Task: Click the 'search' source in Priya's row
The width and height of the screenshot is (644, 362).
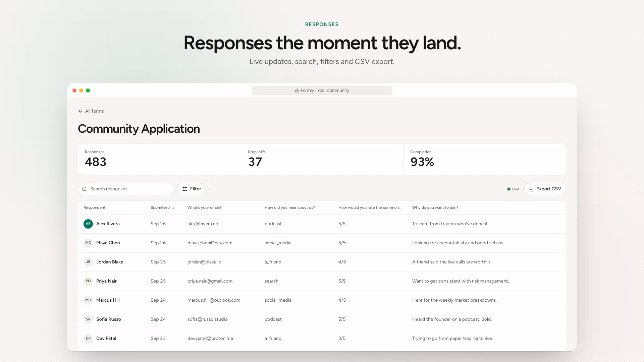Action: click(271, 281)
